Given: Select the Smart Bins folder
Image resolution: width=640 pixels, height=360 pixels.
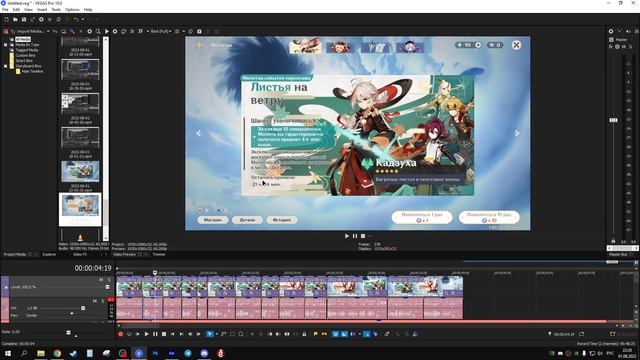Looking at the screenshot, I should click(24, 60).
